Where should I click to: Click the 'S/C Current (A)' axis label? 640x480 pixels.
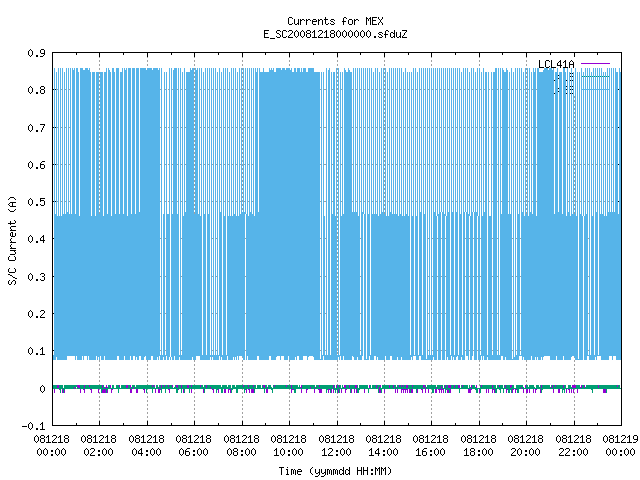(x=12, y=241)
